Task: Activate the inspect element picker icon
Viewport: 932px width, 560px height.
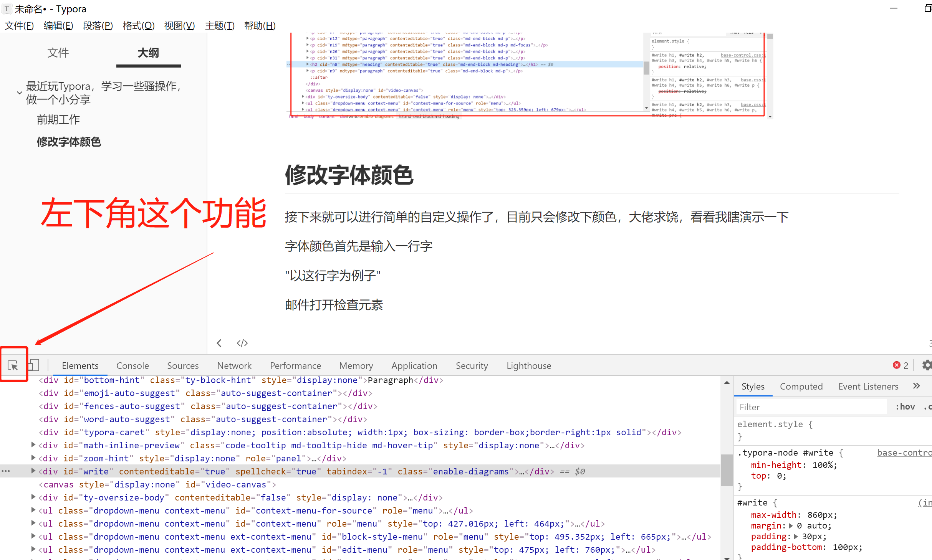Action: tap(13, 365)
